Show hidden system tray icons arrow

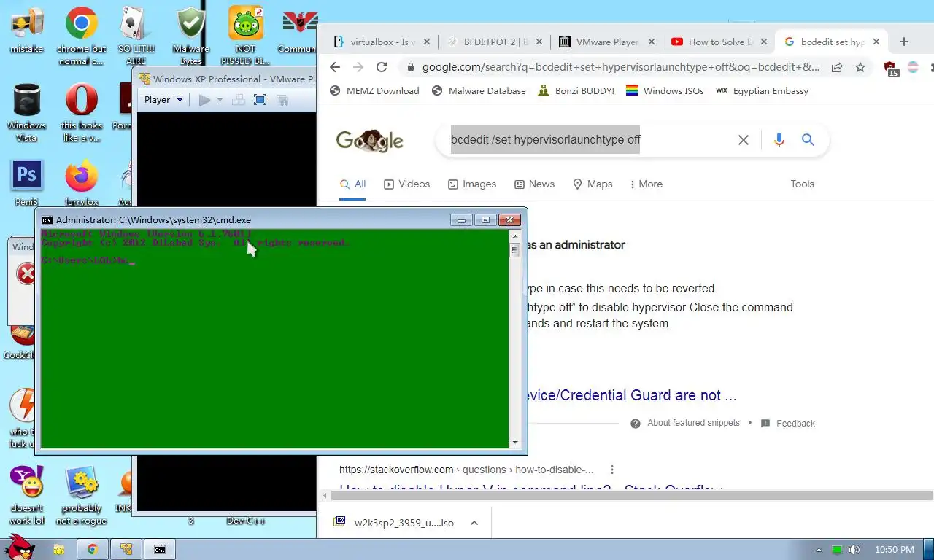click(819, 550)
